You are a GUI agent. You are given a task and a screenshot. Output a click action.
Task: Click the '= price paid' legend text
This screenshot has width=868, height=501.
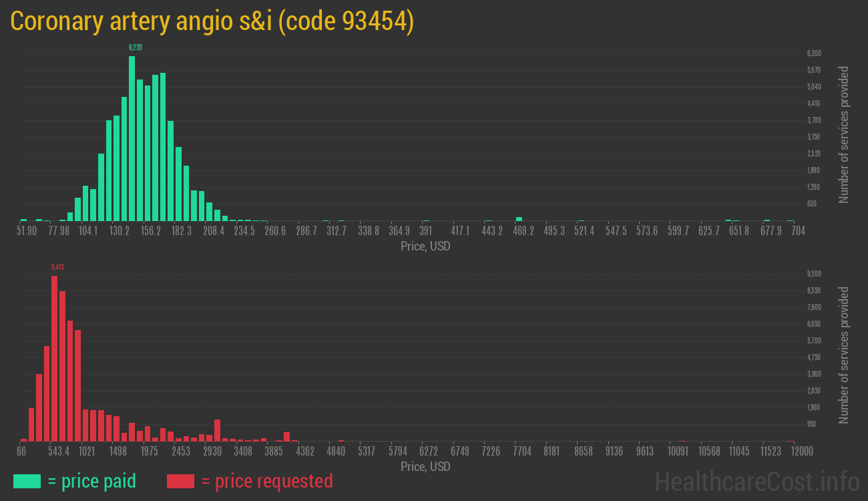pyautogui.click(x=92, y=481)
